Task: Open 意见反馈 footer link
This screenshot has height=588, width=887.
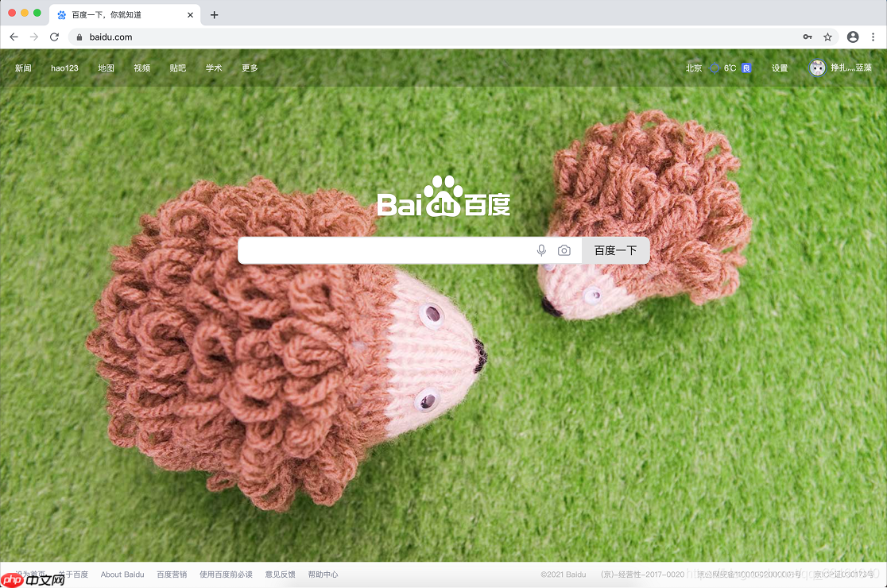Action: pos(280,574)
